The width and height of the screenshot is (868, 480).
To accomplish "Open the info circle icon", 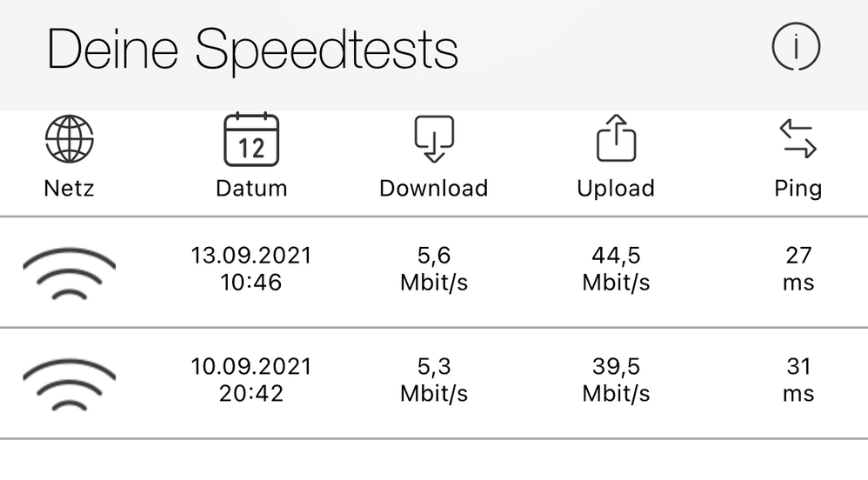I will tap(796, 47).
